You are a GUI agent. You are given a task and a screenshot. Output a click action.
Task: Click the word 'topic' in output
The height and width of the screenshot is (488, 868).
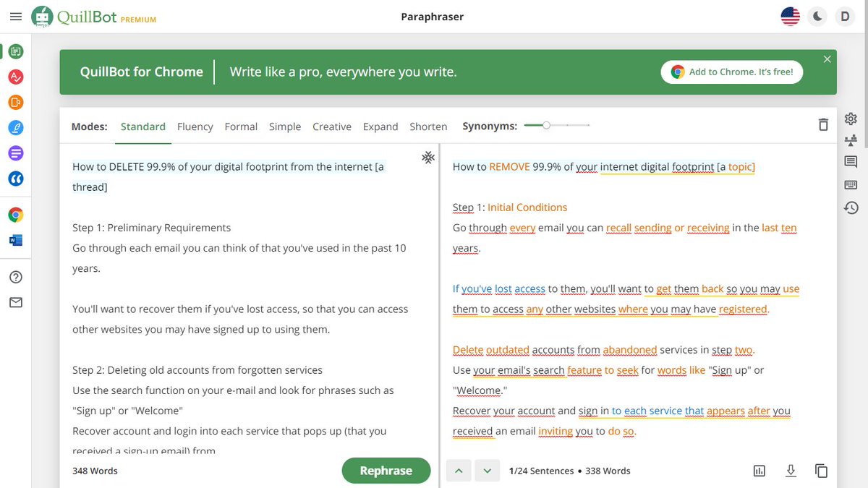point(740,167)
